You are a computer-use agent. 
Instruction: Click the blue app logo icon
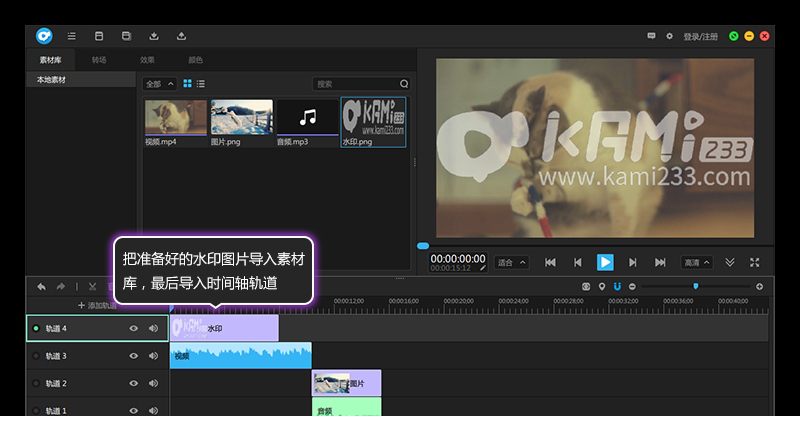point(44,36)
